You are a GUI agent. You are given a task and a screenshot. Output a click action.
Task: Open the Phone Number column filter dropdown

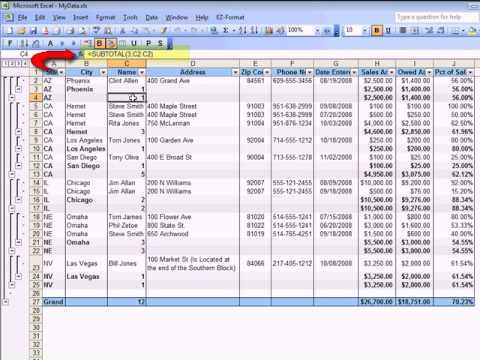[x=309, y=72]
